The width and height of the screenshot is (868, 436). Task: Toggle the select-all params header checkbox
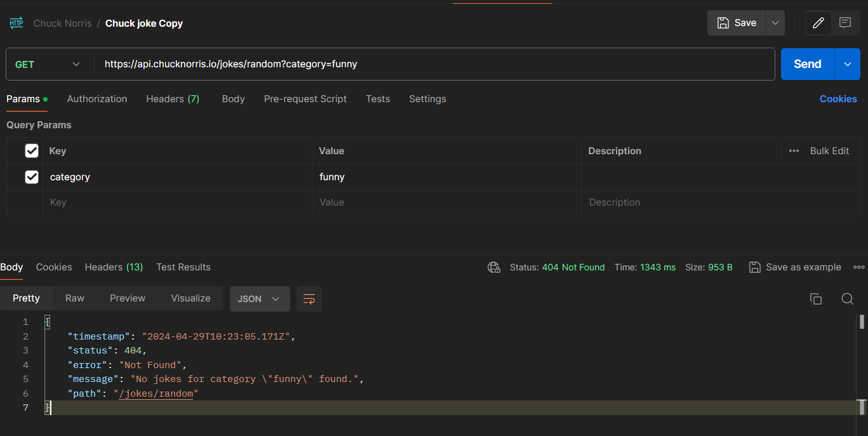[32, 151]
